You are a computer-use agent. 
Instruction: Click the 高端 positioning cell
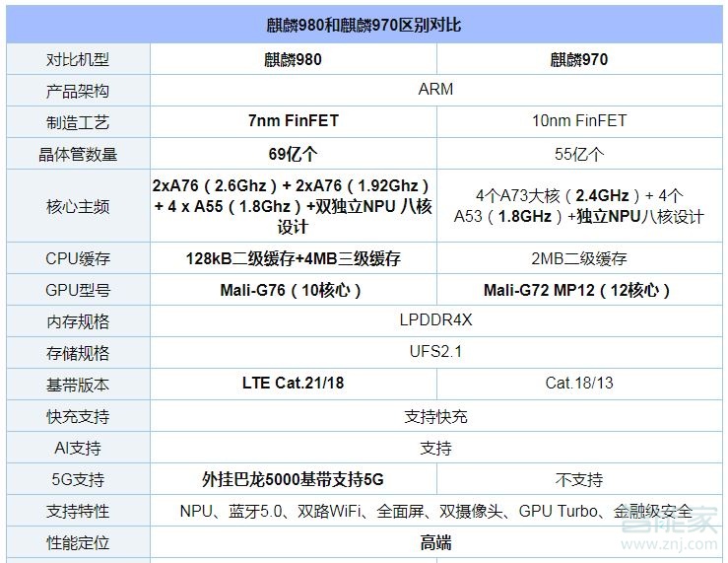435,542
